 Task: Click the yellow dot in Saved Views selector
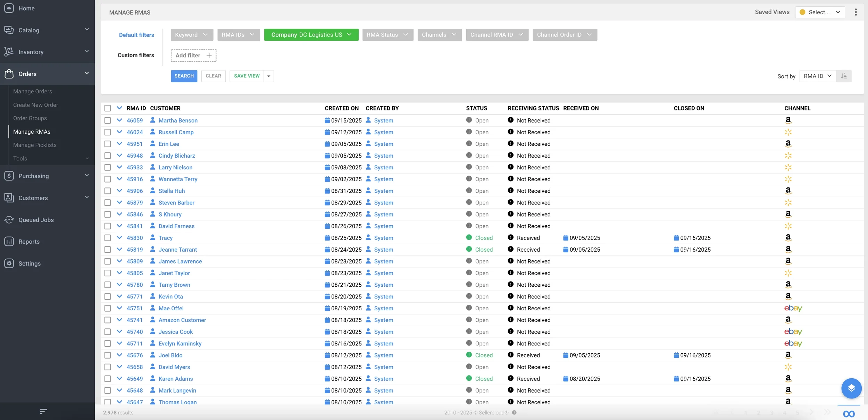[802, 12]
